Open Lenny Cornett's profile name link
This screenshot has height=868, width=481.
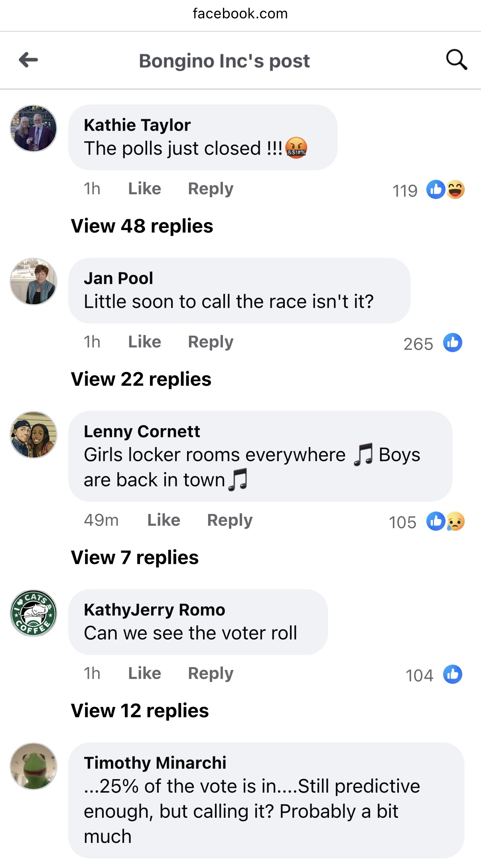[x=142, y=431]
